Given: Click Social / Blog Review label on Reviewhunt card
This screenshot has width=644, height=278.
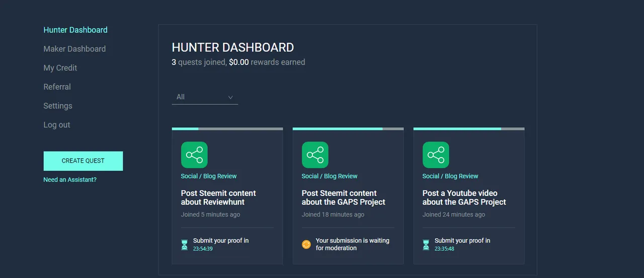Looking at the screenshot, I should pos(209,176).
